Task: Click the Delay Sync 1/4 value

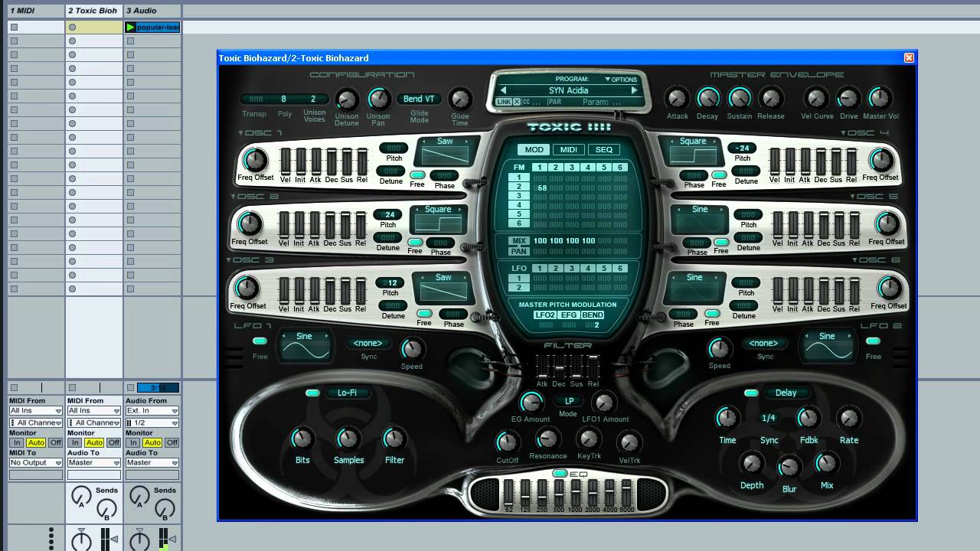Action: pos(769,418)
